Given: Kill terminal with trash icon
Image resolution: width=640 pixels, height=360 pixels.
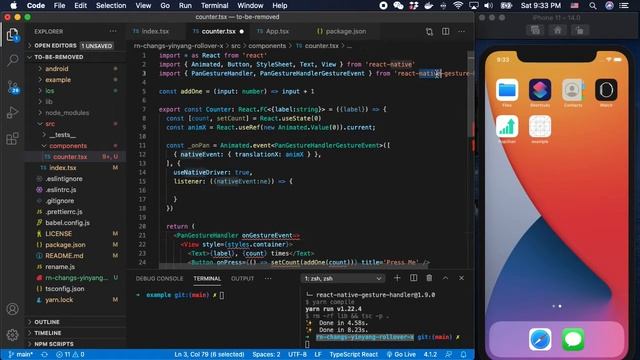Looking at the screenshot, I should pos(429,278).
